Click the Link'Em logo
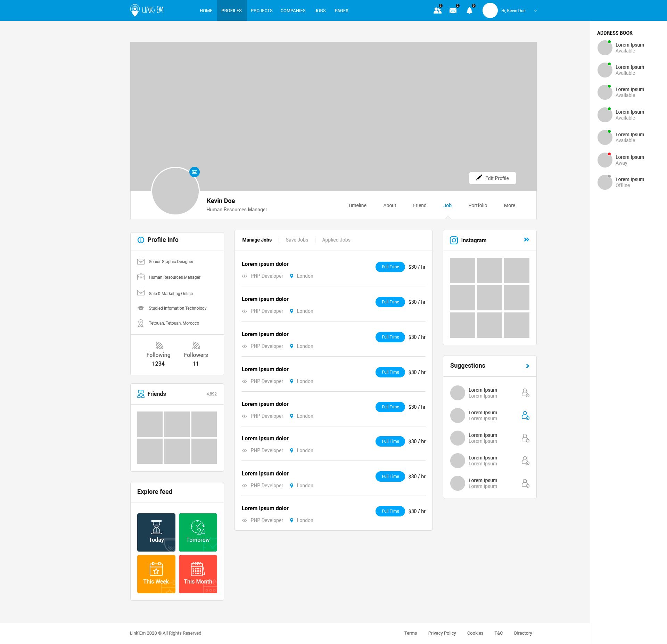The image size is (667, 644). (x=147, y=10)
